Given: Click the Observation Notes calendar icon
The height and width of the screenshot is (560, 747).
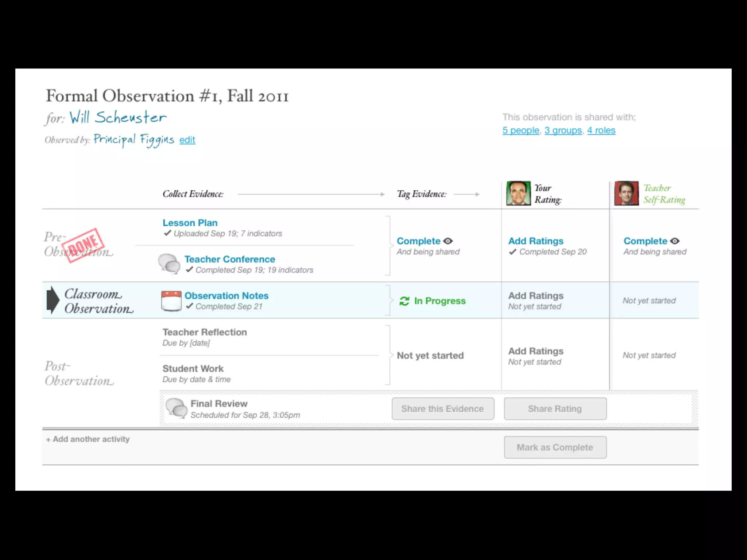Looking at the screenshot, I should pyautogui.click(x=171, y=301).
